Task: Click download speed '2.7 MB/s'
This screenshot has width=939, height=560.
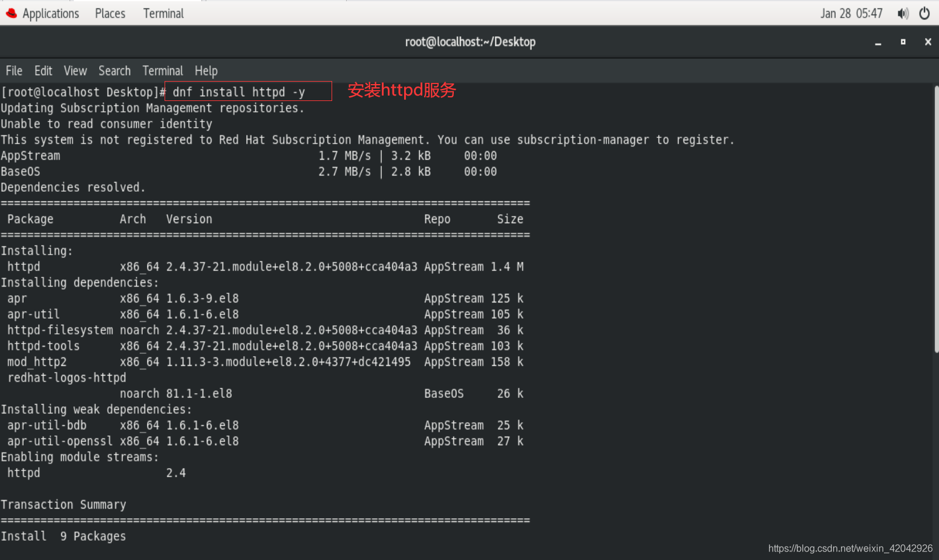Action: pyautogui.click(x=345, y=172)
